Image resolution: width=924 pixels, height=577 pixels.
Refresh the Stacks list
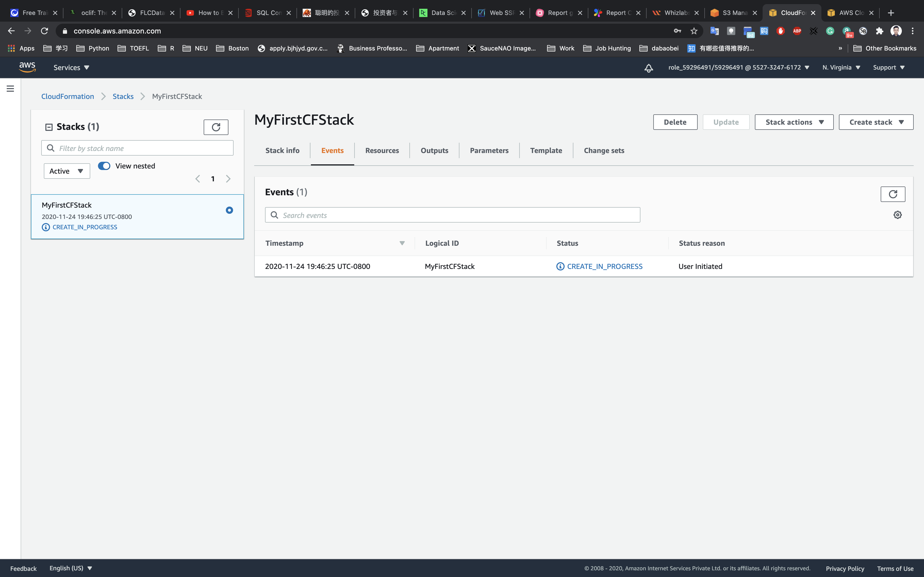[x=216, y=127]
